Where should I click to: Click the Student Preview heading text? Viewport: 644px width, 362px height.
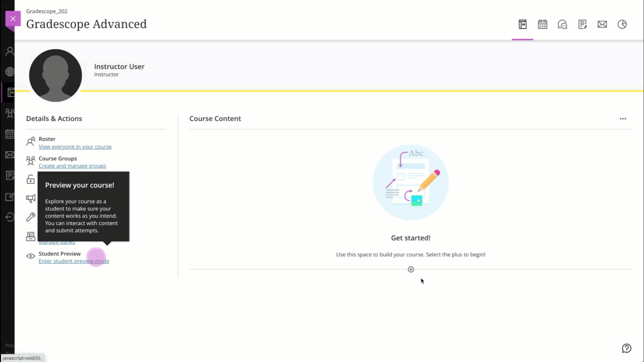pyautogui.click(x=60, y=254)
